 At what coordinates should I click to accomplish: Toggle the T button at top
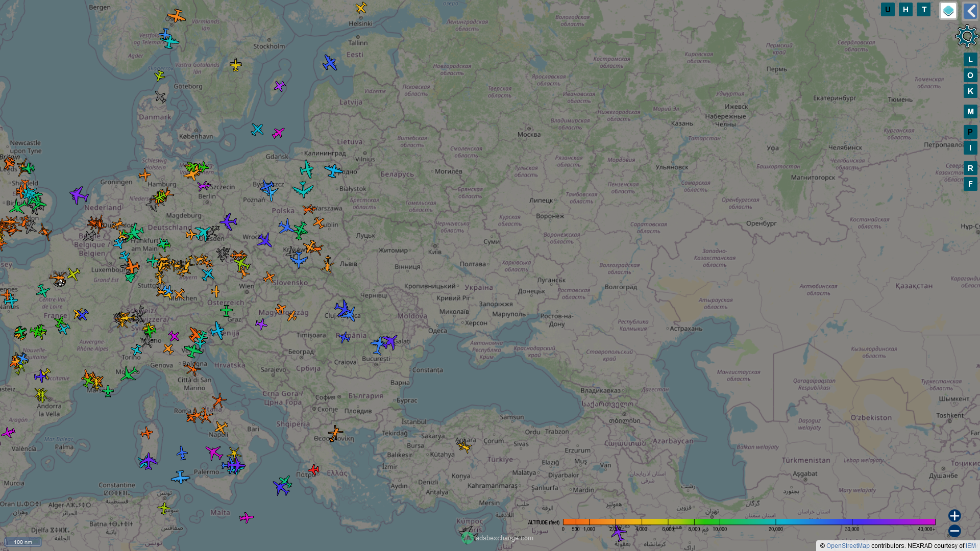pyautogui.click(x=924, y=10)
